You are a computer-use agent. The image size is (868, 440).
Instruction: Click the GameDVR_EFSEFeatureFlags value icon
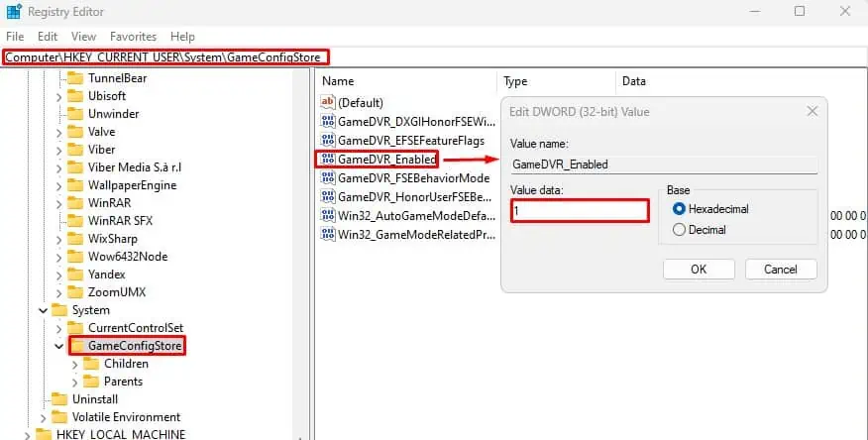(x=328, y=141)
